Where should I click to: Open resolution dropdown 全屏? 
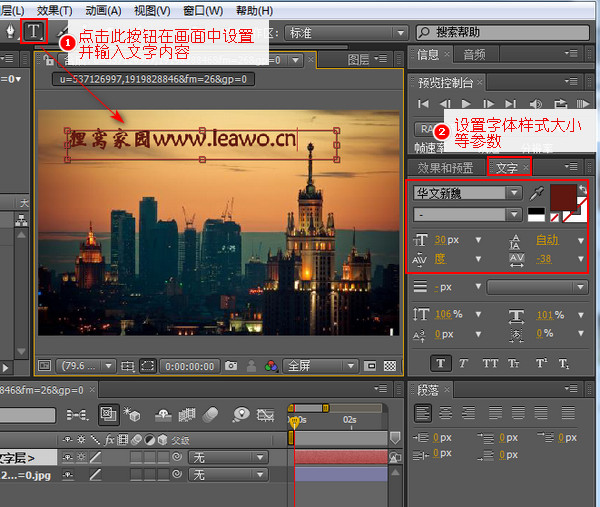(x=320, y=366)
